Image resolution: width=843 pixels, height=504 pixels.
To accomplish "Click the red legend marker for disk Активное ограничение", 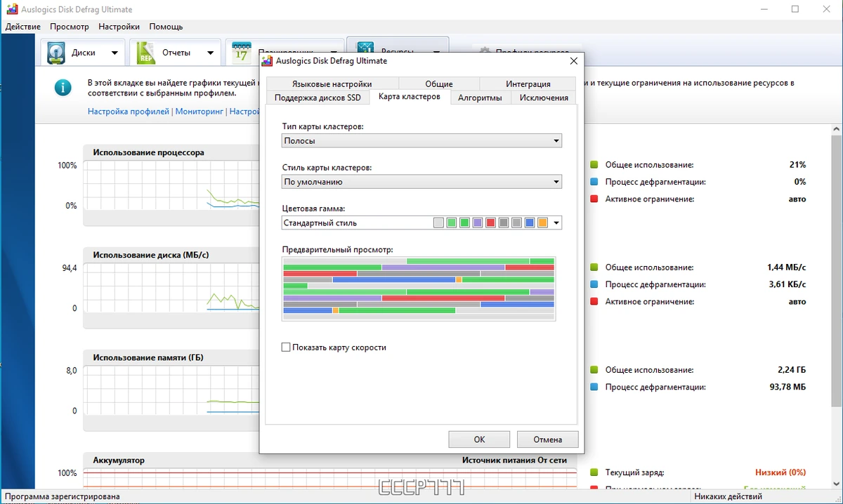I will [594, 302].
